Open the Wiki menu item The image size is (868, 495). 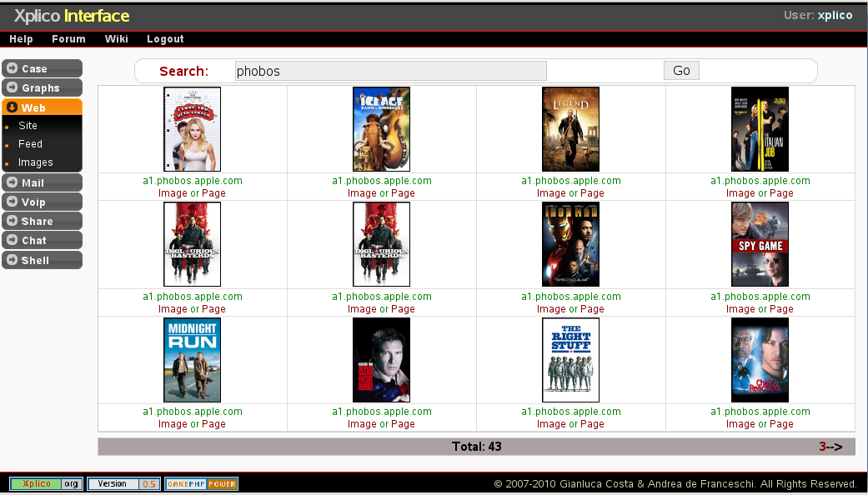[116, 38]
